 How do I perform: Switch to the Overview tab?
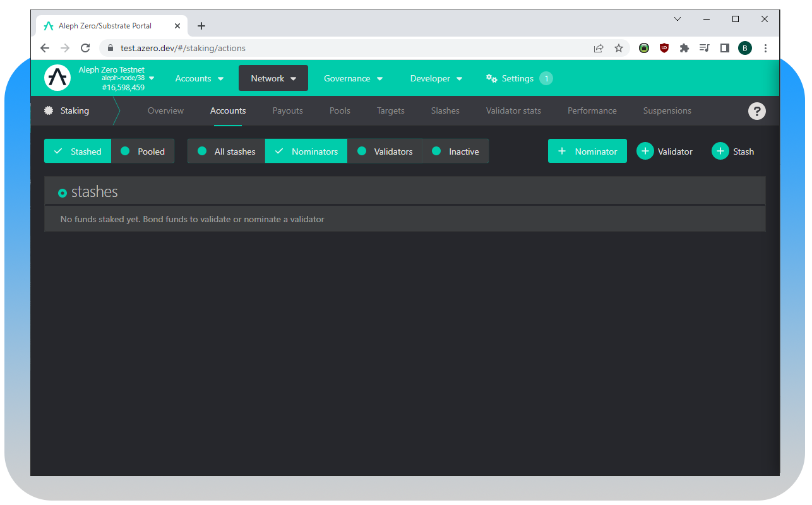coord(165,110)
